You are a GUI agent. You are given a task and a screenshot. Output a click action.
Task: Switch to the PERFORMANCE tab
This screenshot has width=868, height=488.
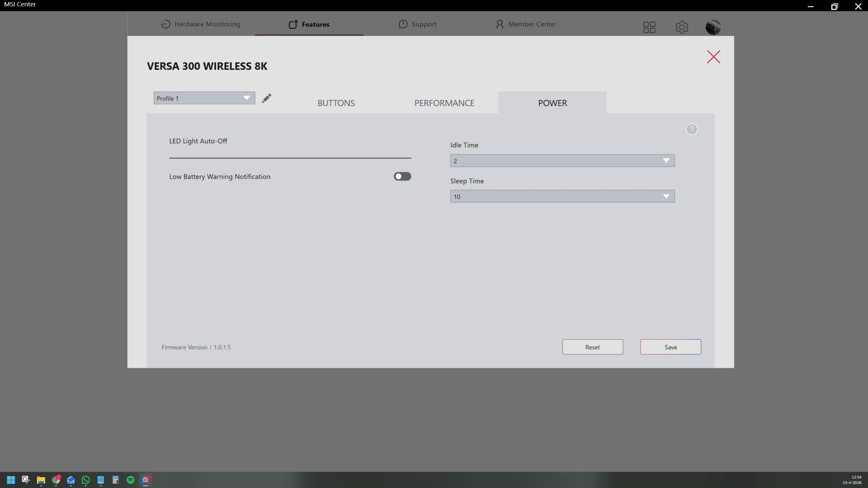point(444,103)
